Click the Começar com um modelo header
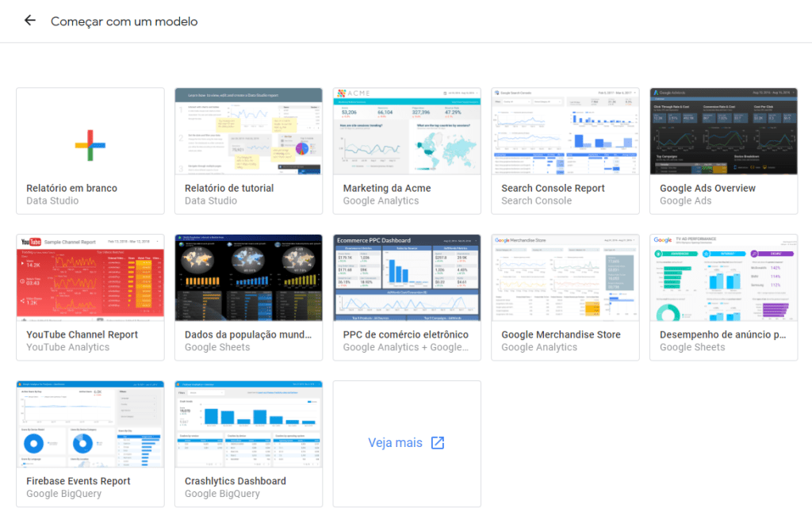Image resolution: width=812 pixels, height=531 pixels. click(124, 21)
